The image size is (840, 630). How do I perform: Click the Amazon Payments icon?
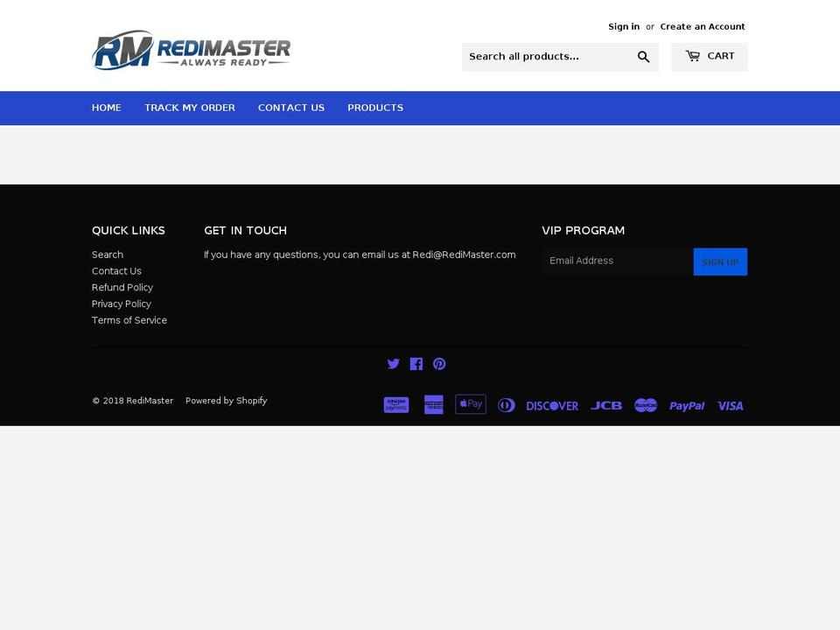click(x=396, y=405)
